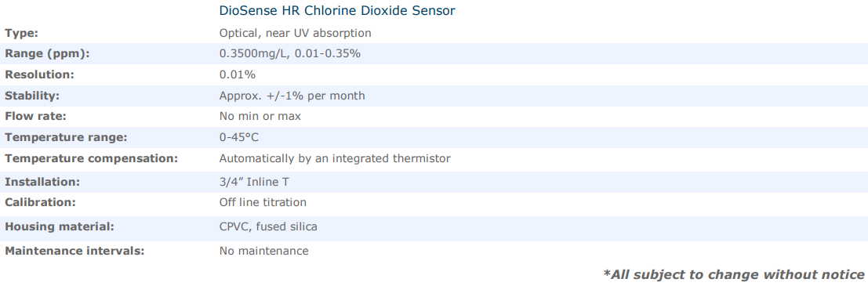Screen dimensions: 868x286
Task: Click the Optical, near UV absorption value
Action: [x=295, y=33]
